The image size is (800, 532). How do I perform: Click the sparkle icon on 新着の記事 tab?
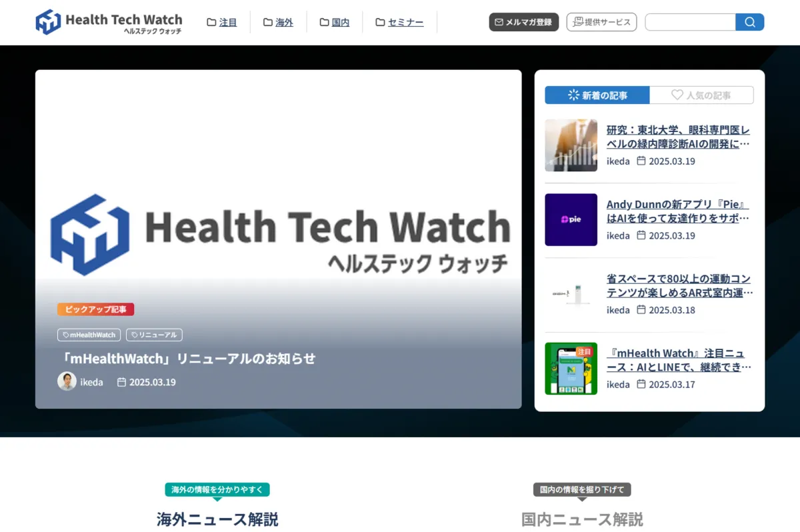[573, 95]
